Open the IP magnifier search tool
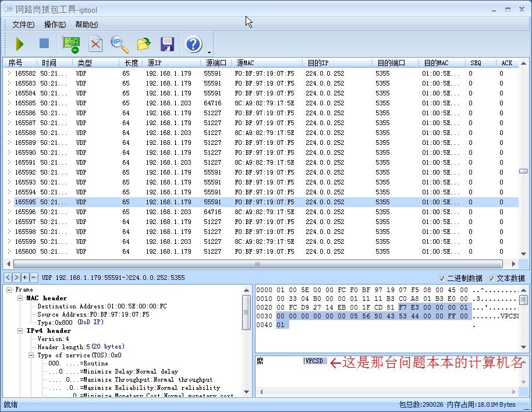 119,44
